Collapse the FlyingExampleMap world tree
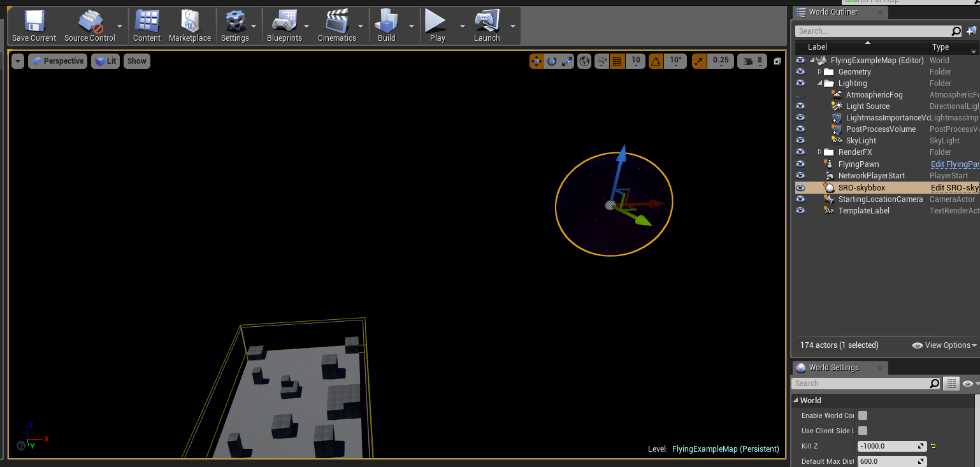Image resolution: width=980 pixels, height=467 pixels. click(812, 61)
